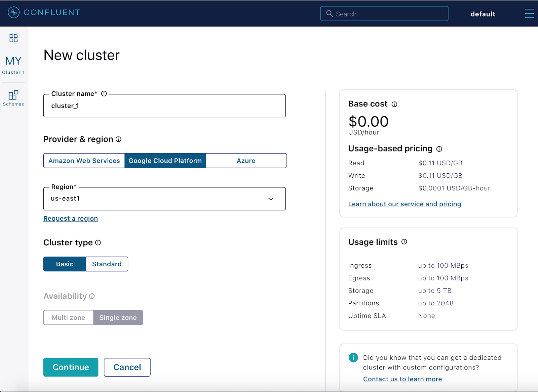Click the Continue button
This screenshot has height=392, width=538.
point(71,367)
